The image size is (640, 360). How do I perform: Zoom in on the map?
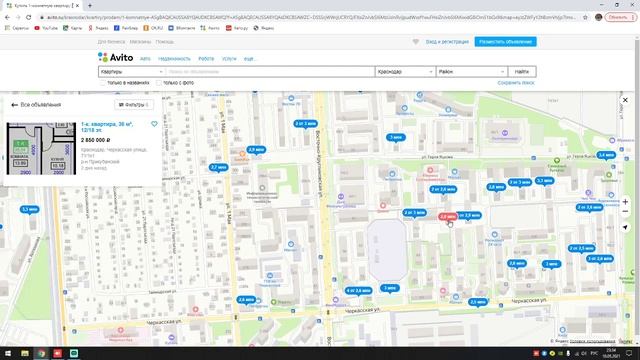(x=625, y=202)
